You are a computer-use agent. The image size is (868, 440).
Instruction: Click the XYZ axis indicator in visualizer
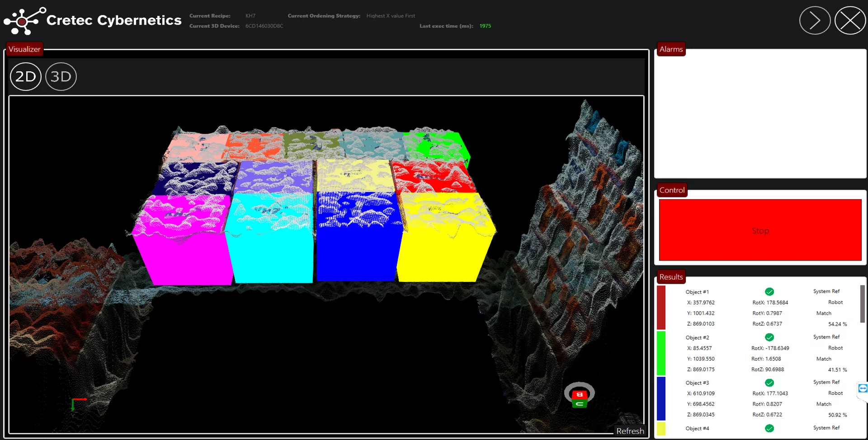77,403
